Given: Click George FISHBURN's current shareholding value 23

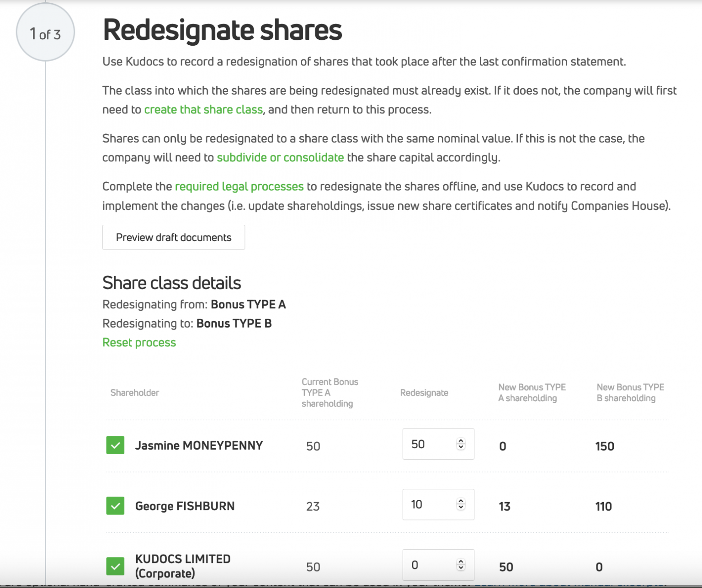Looking at the screenshot, I should point(313,506).
